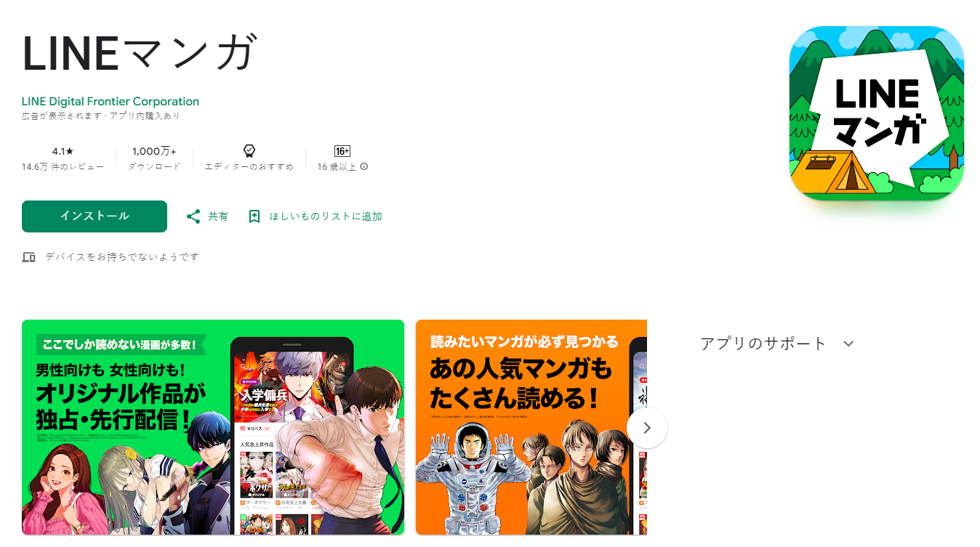Click the info icon next to 16 歳以上
The height and width of the screenshot is (547, 980).
pos(364,166)
